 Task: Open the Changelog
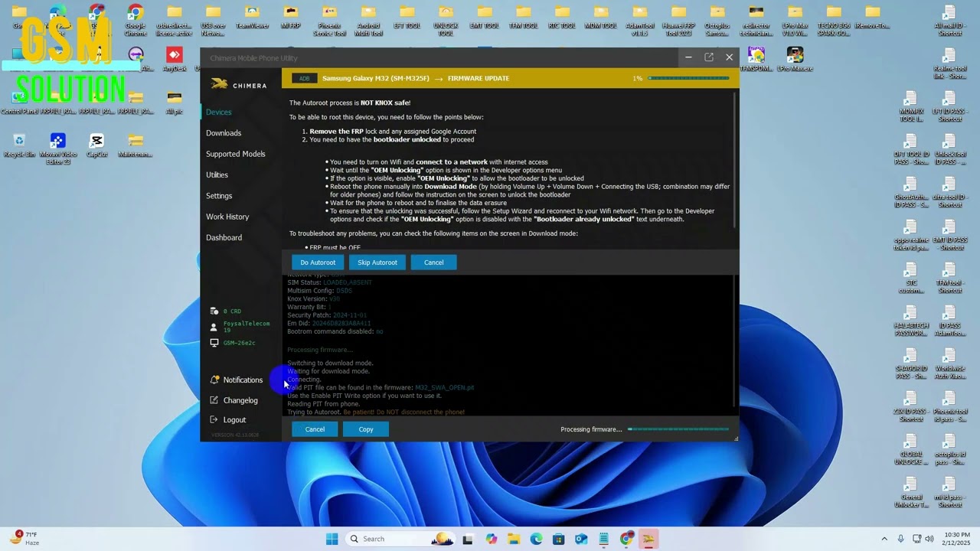(234, 400)
